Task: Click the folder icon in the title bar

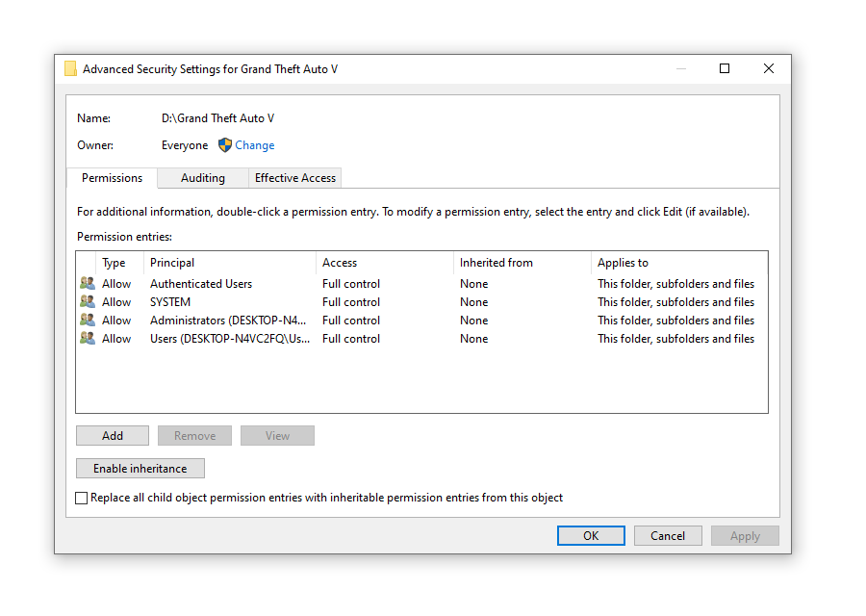Action: (x=70, y=68)
